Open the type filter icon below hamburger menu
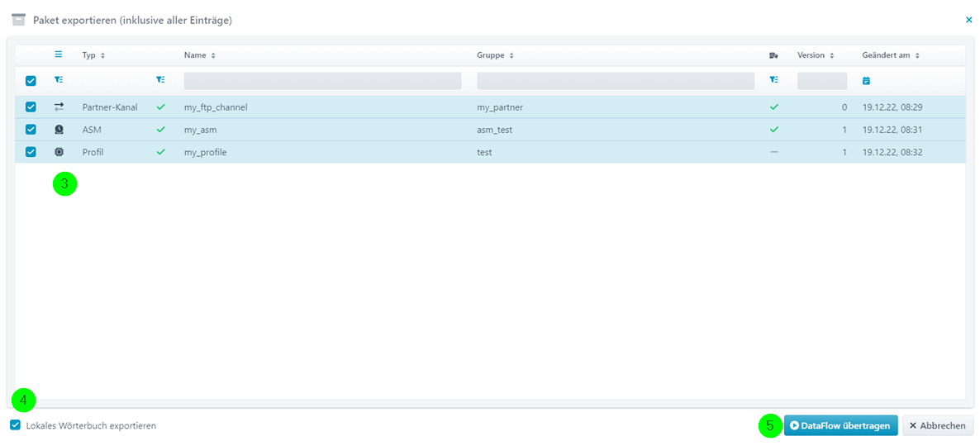This screenshot has height=446, width=980. tap(59, 80)
